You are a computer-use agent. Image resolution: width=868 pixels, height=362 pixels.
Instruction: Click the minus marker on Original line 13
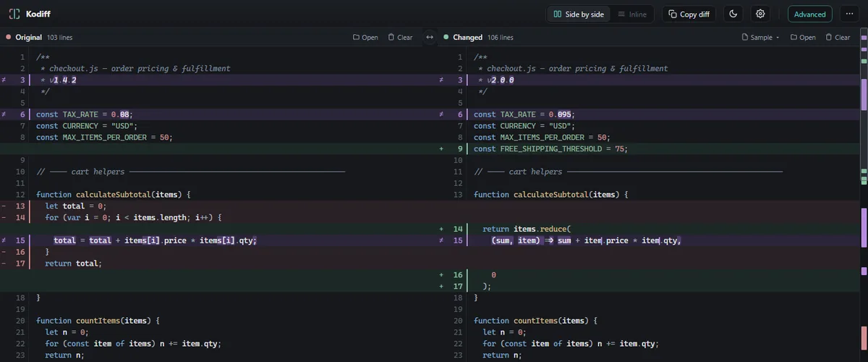pos(4,206)
